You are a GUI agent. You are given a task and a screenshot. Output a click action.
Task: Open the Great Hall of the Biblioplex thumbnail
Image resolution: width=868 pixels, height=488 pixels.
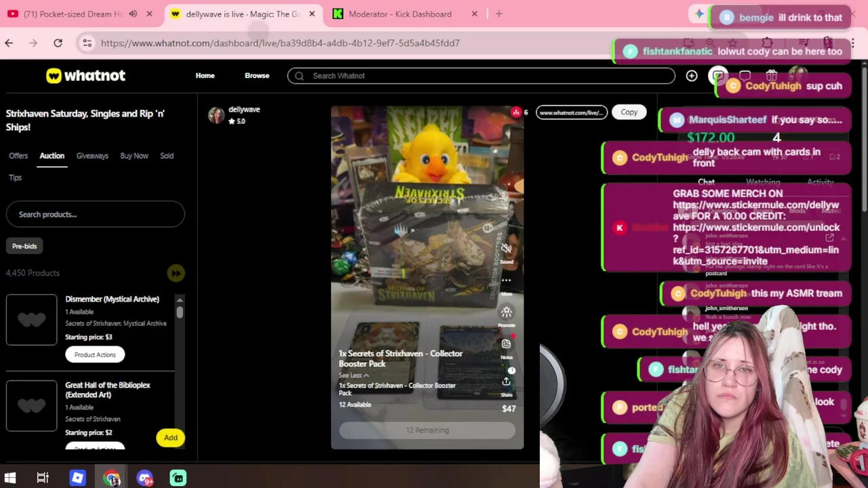[x=31, y=405]
